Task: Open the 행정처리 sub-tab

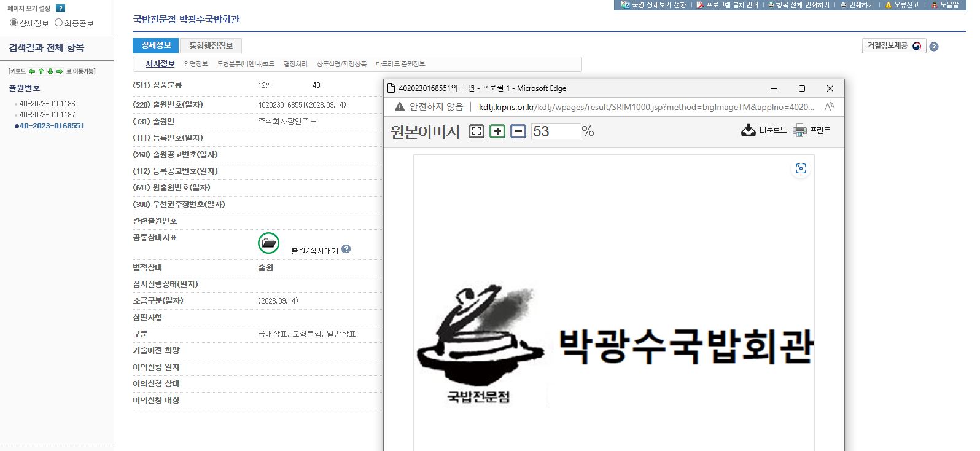Action: pyautogui.click(x=295, y=64)
